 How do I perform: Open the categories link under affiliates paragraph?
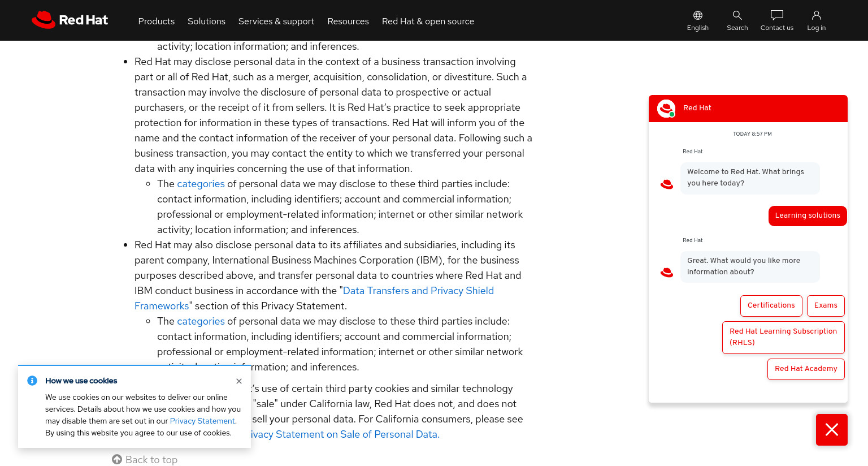click(201, 321)
